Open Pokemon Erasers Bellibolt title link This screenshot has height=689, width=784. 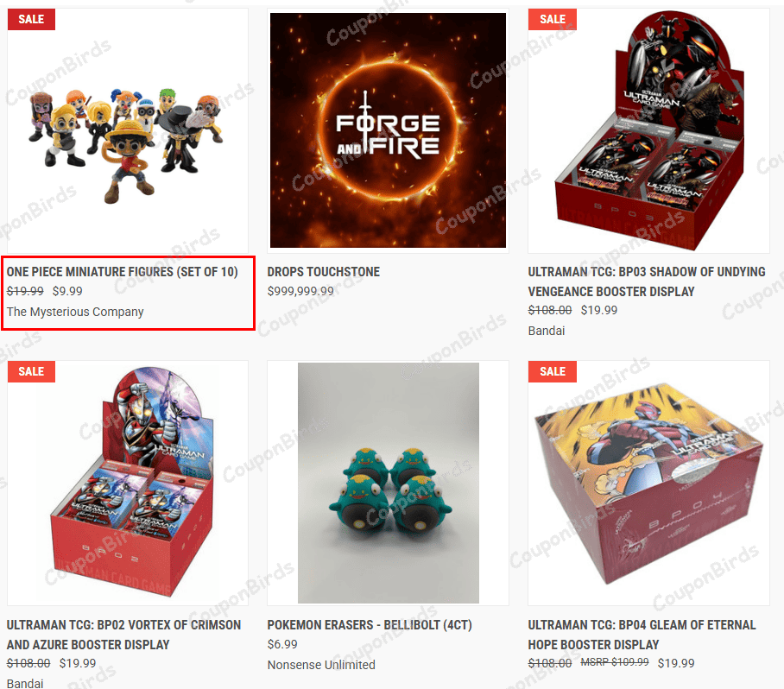(x=370, y=625)
